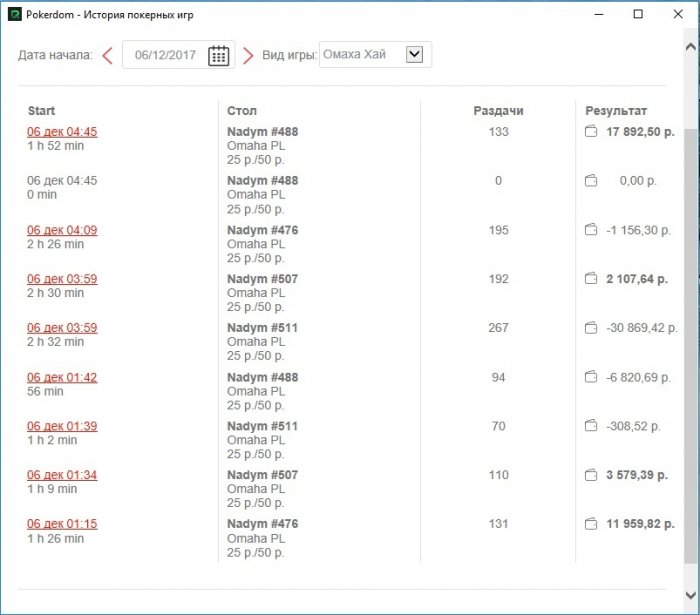Viewport: 700px width, 615px height.
Task: Click the Результат column header
Action: pyautogui.click(x=616, y=111)
